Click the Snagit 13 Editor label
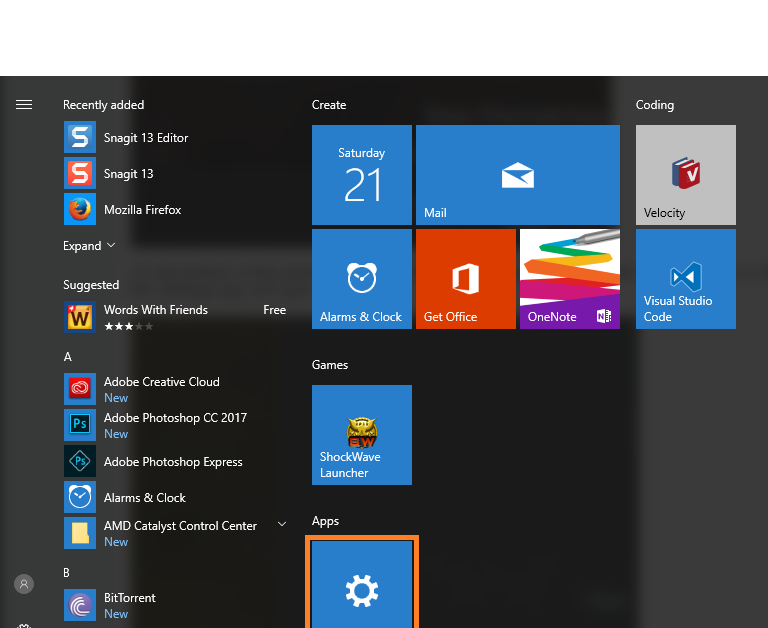 point(146,138)
